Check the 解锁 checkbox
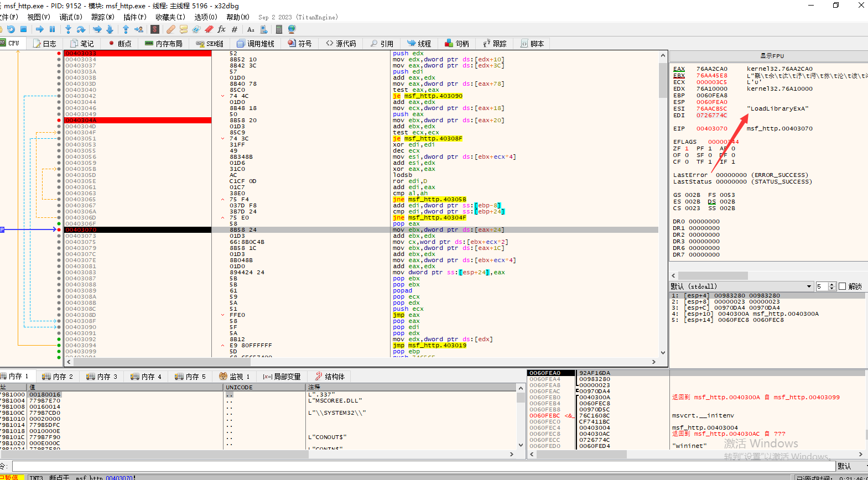This screenshot has height=480, width=868. tap(843, 286)
